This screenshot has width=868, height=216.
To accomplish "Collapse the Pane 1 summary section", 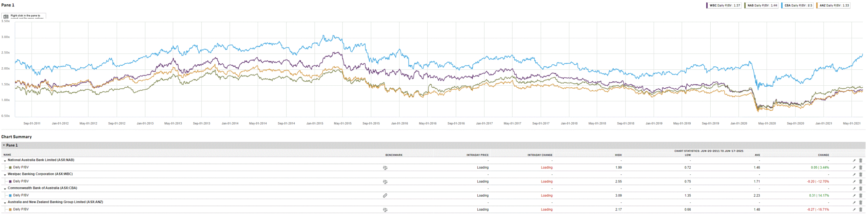I will coord(4,145).
